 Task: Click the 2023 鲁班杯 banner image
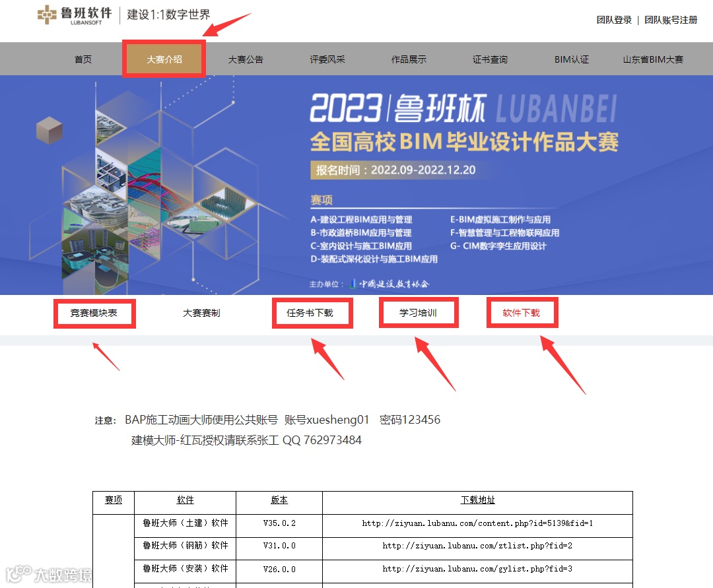pos(356,185)
